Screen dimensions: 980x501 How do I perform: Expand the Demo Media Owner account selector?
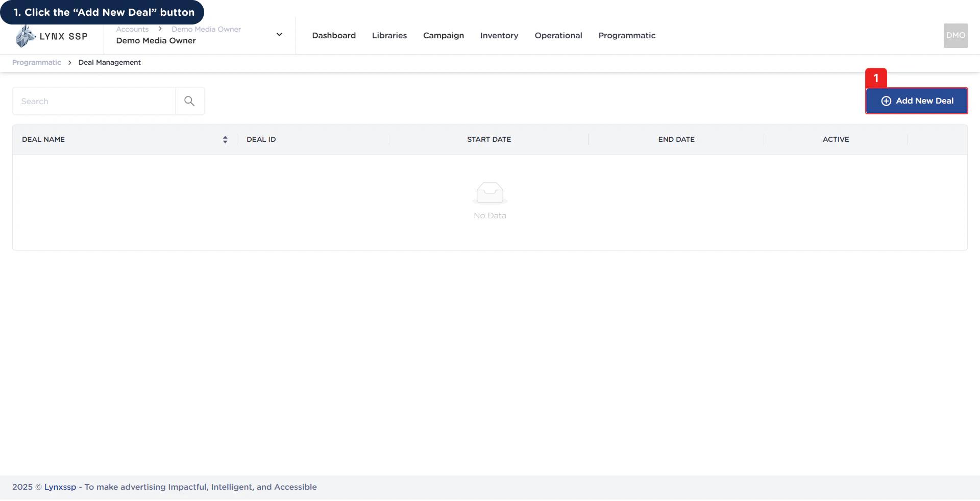(279, 34)
